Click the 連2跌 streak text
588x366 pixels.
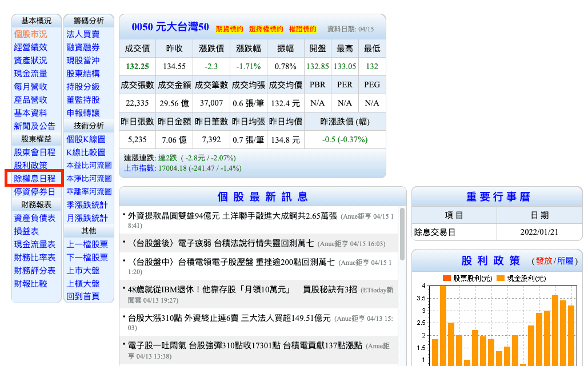click(x=167, y=158)
